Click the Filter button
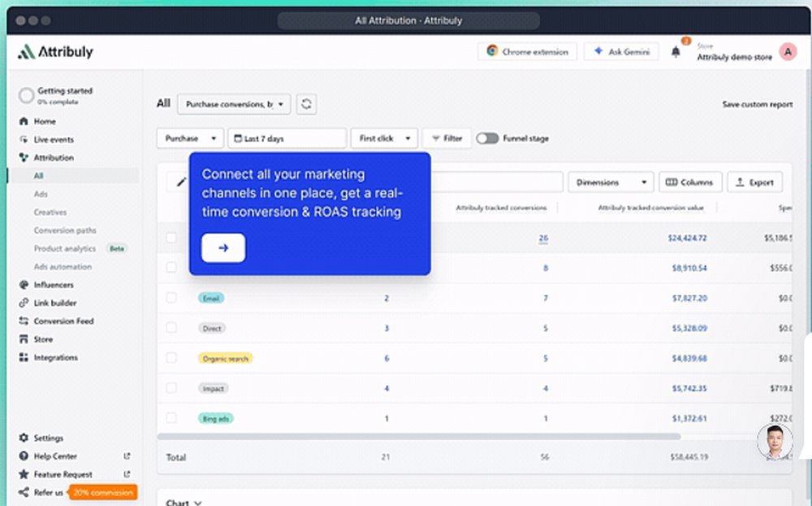 [x=447, y=138]
